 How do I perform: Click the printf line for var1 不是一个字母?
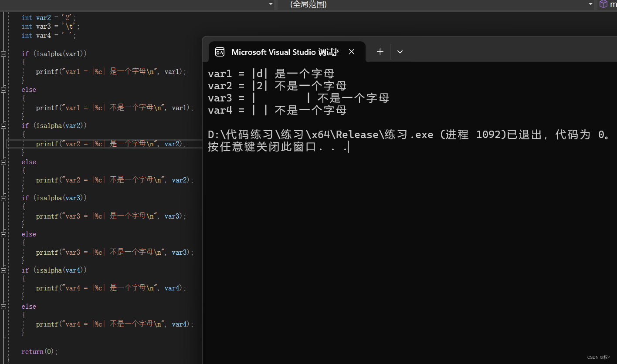click(115, 108)
